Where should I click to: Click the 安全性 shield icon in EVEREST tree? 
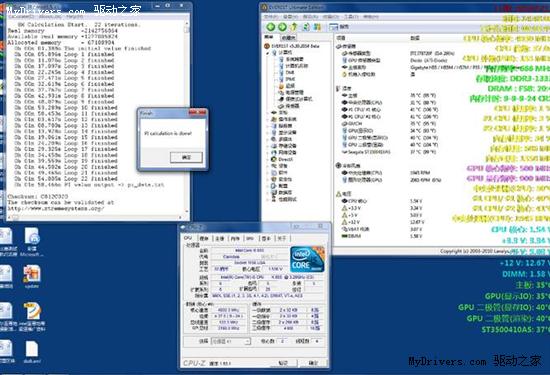coord(274,179)
